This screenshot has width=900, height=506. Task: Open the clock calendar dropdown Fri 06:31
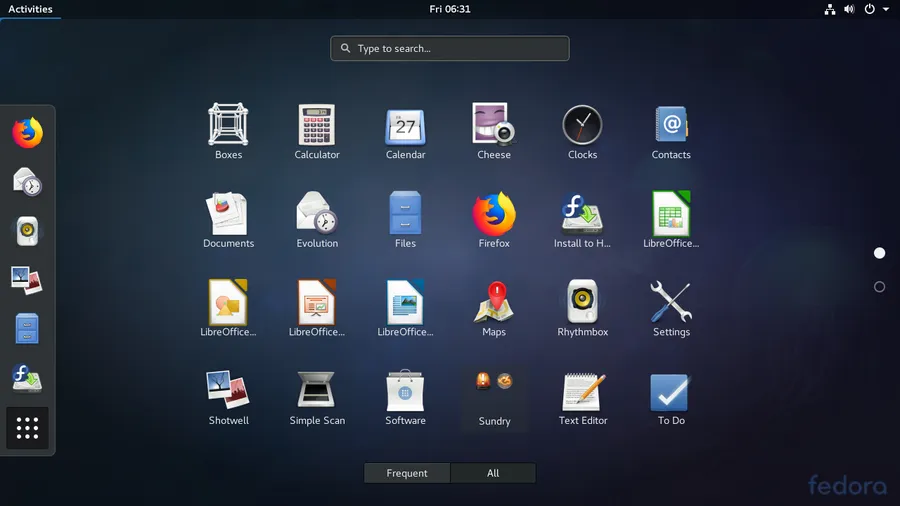coord(450,9)
